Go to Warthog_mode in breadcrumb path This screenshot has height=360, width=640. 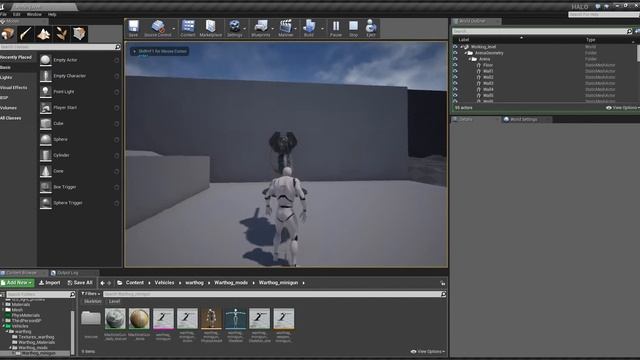pyautogui.click(x=231, y=282)
